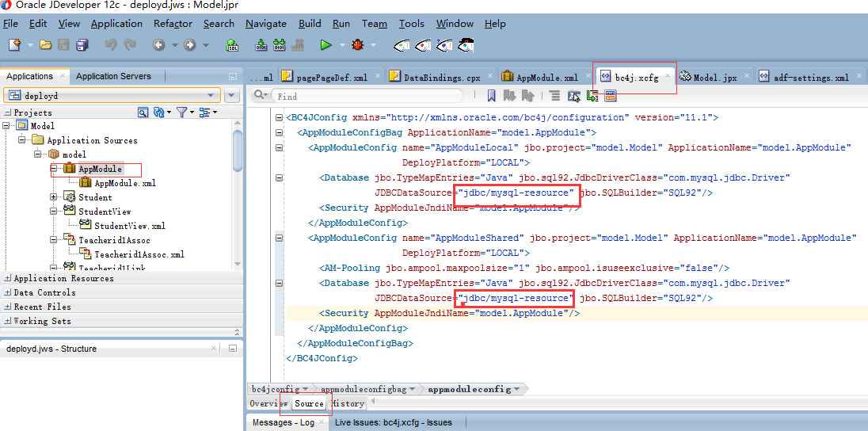868x431 pixels.
Task: Open Live Issues bc4j.xcfg tab
Action: [393, 422]
